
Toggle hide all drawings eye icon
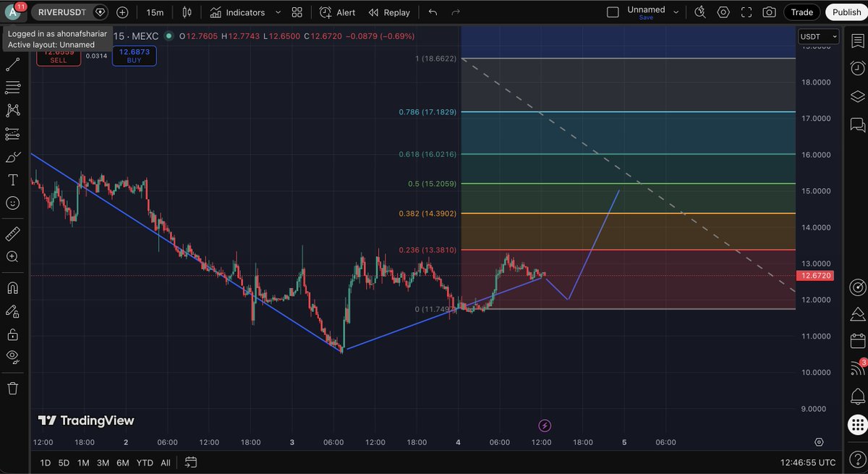pyautogui.click(x=12, y=356)
